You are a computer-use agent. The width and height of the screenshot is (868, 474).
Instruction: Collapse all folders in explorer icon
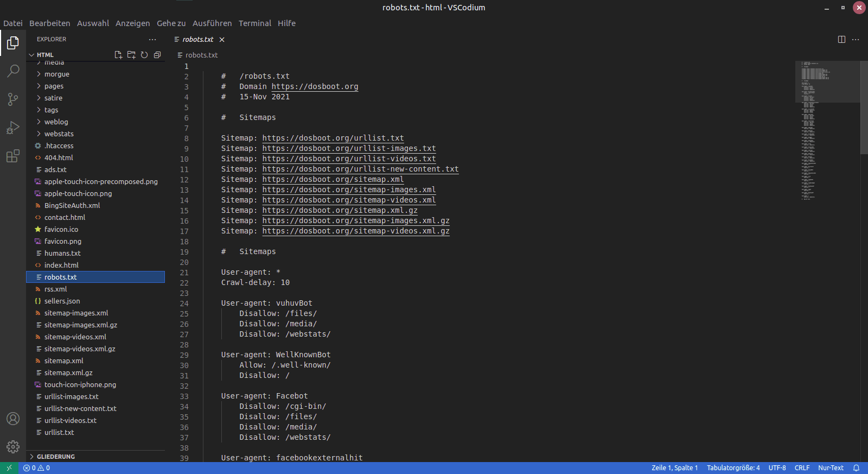tap(157, 55)
